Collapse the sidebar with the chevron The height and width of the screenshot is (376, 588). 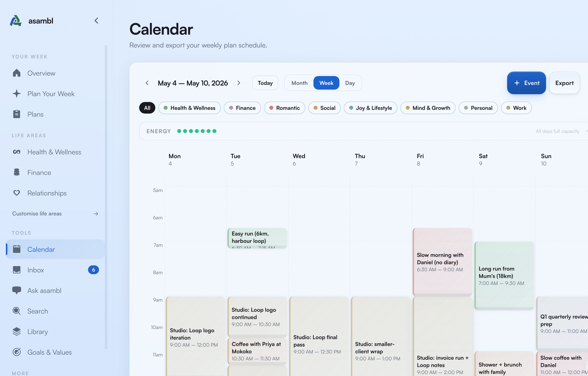tap(96, 21)
